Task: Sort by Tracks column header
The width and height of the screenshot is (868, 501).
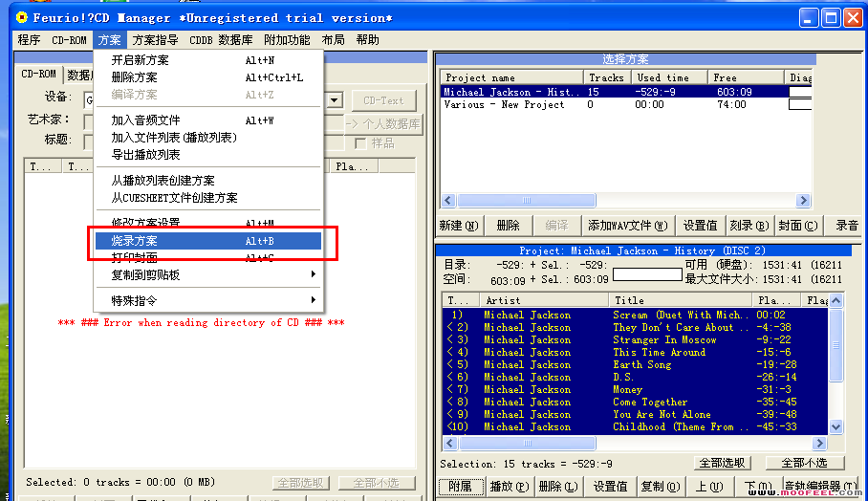Action: (x=607, y=77)
